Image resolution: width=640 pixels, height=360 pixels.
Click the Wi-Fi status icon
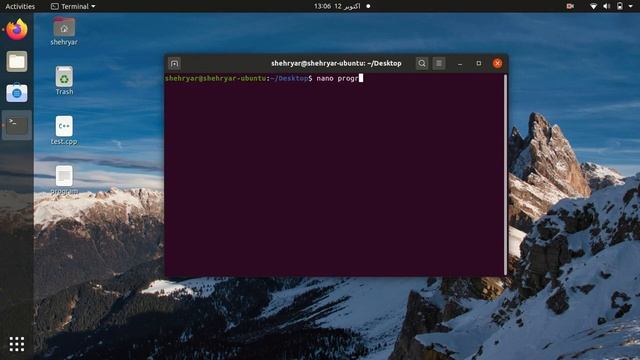pyautogui.click(x=593, y=6)
